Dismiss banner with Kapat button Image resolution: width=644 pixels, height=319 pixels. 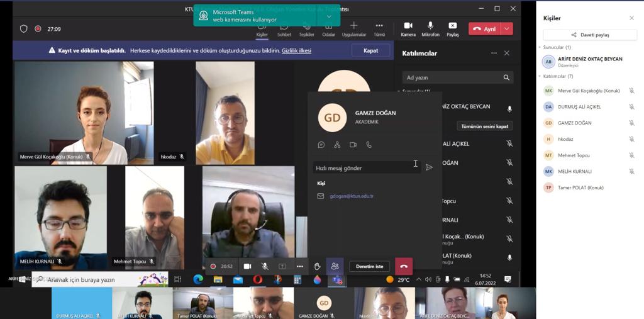point(371,50)
